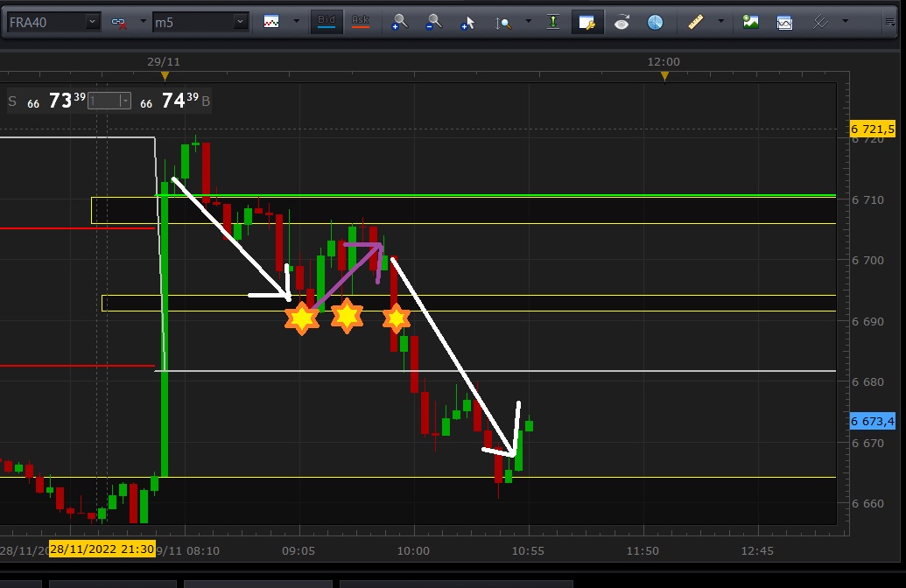Viewport: 906px width, 588px height.
Task: Click the unlink chart icon
Action: 119,23
